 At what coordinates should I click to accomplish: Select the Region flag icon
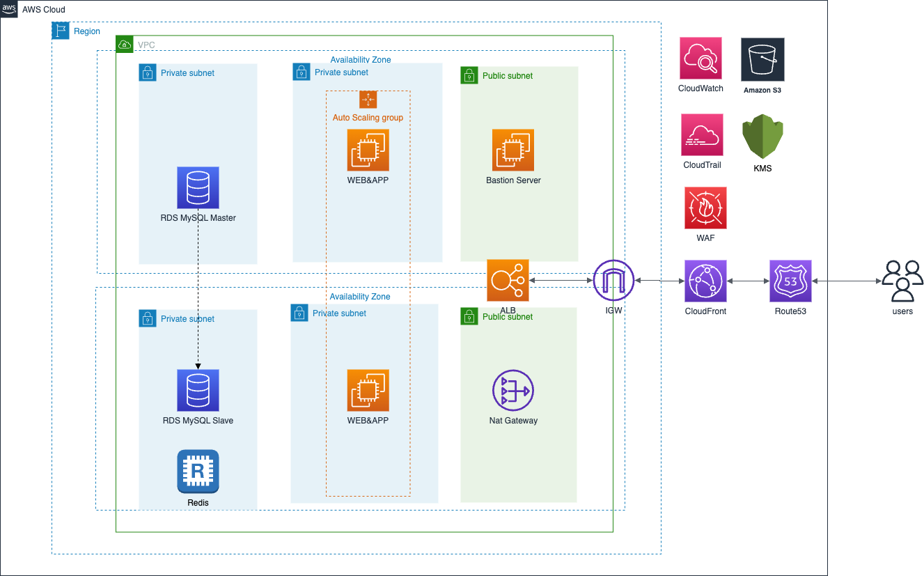(x=61, y=31)
